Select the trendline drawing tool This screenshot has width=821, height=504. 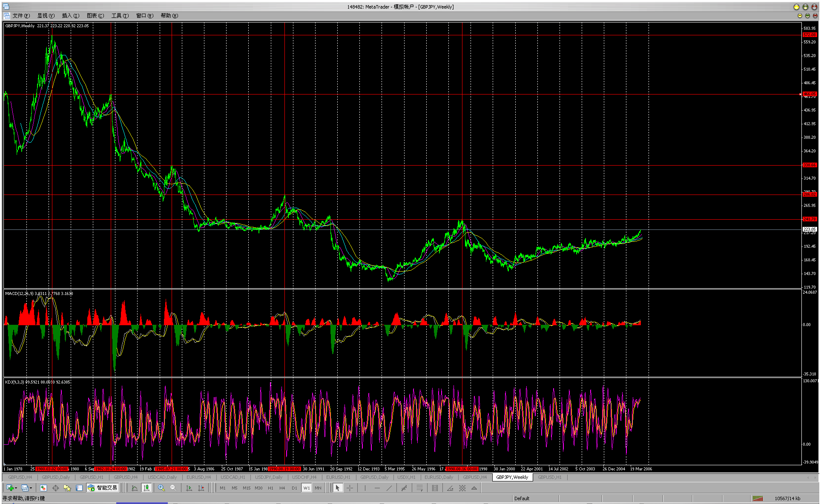tap(389, 488)
